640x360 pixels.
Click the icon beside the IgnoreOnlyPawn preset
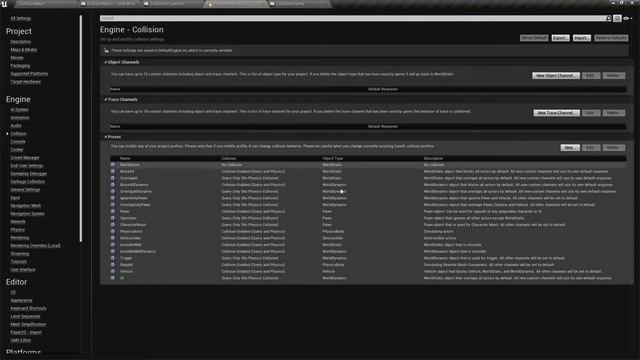113,198
